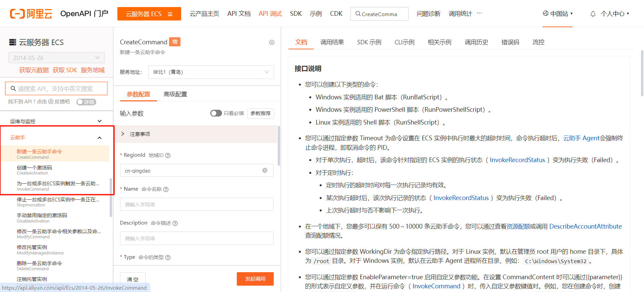Click the 清空 button
The image size is (644, 292).
tap(133, 279)
